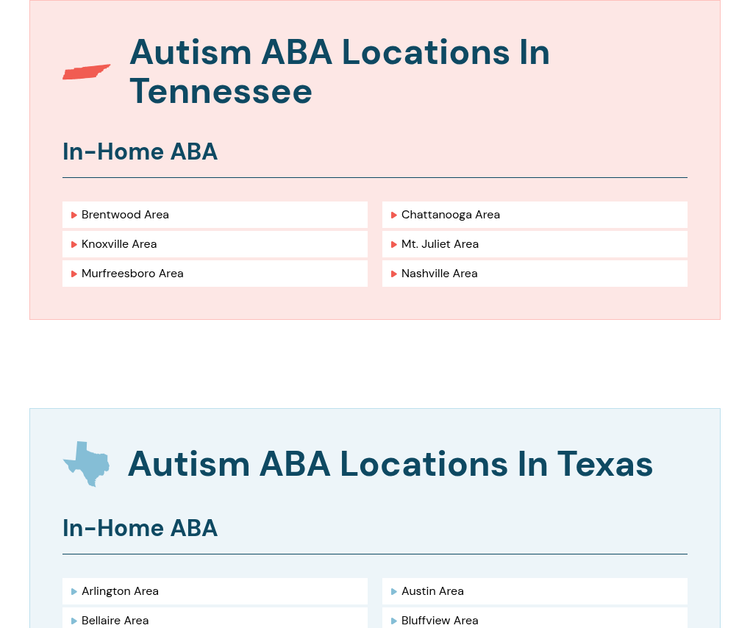Click the Tennessee state shape icon
Screen dimensions: 750x628
pyautogui.click(x=86, y=72)
